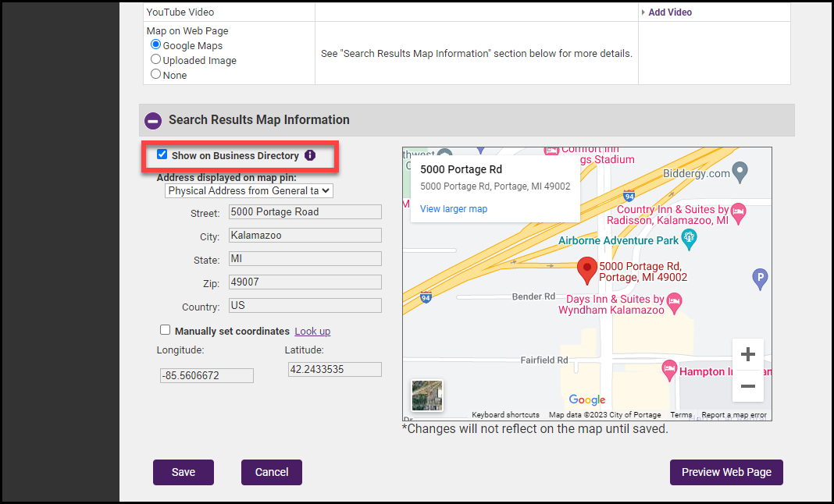The height and width of the screenshot is (504, 834).
Task: Click the red map pin marker
Action: (x=586, y=270)
